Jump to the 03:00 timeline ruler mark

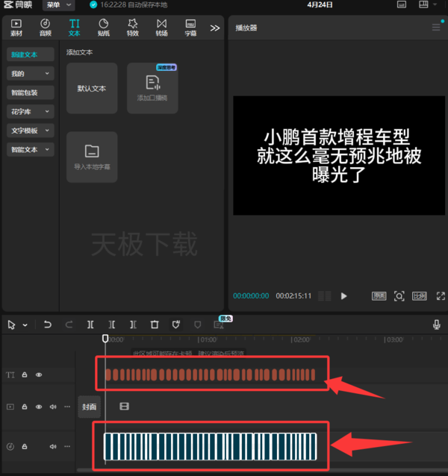coord(393,339)
